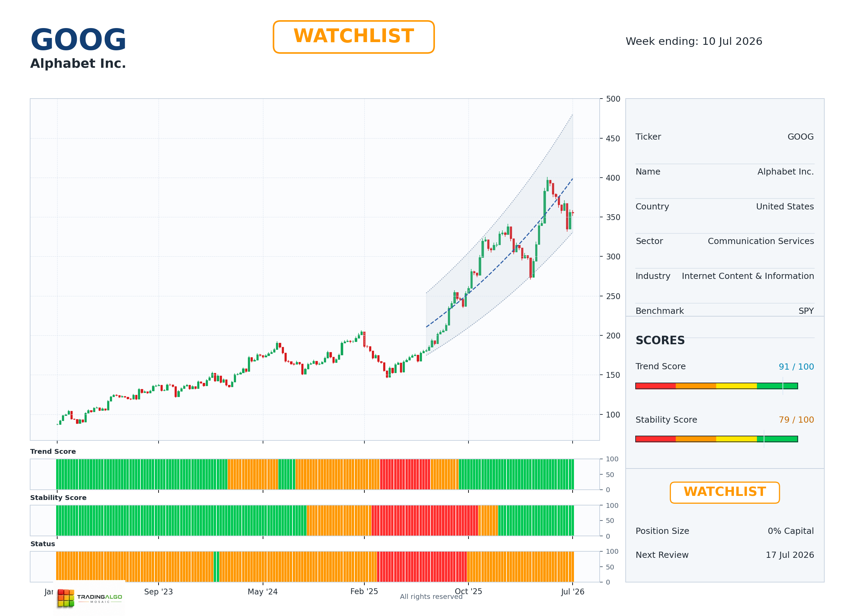This screenshot has height=616, width=863.
Task: Click the '79 / 100' stability score value
Action: pyautogui.click(x=796, y=420)
